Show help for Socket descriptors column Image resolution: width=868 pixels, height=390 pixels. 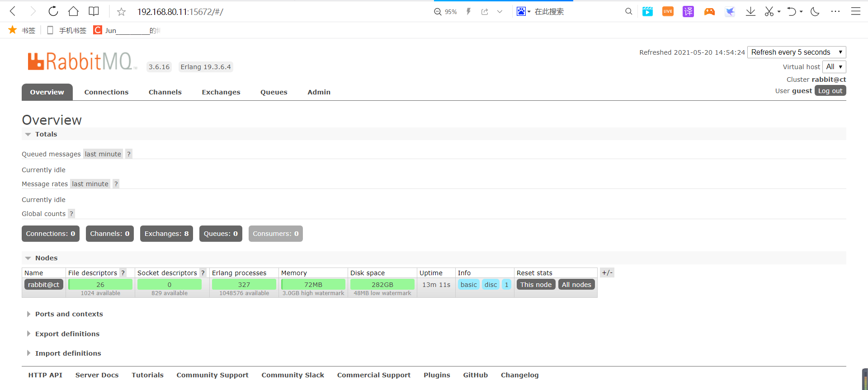point(203,273)
